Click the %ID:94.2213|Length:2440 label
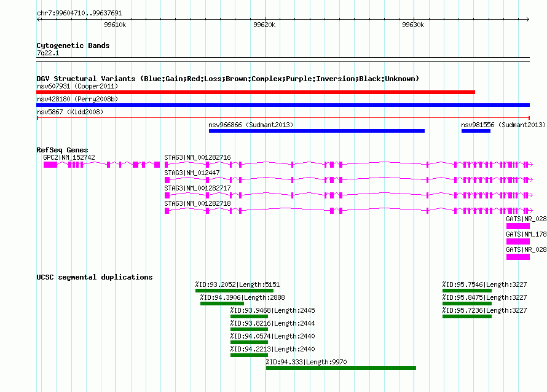547x392 pixels. [x=272, y=349]
